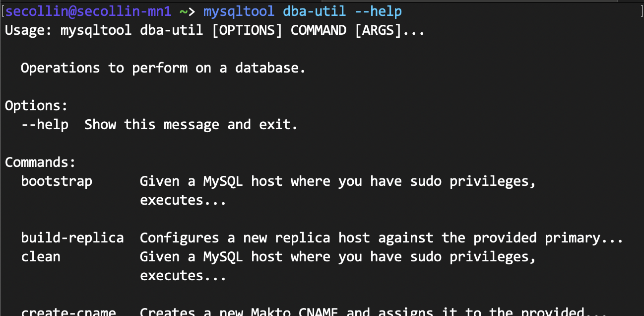This screenshot has height=316, width=644.
Task: Click the --help flag in typed command
Action: [378, 11]
